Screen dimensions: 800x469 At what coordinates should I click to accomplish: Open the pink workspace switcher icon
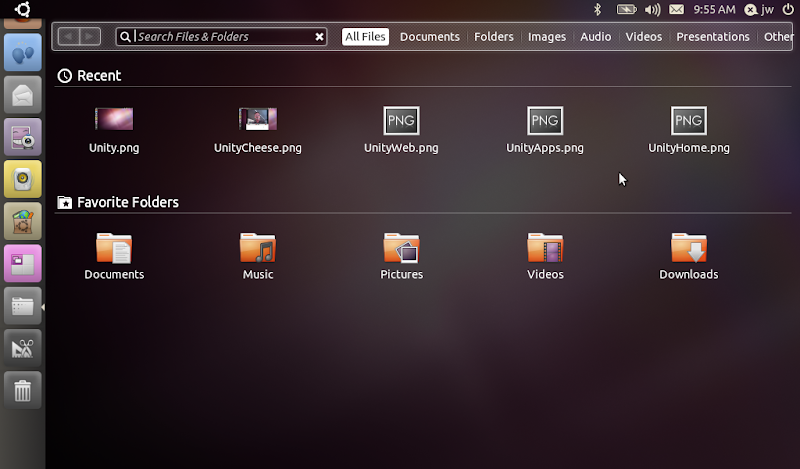(23, 264)
